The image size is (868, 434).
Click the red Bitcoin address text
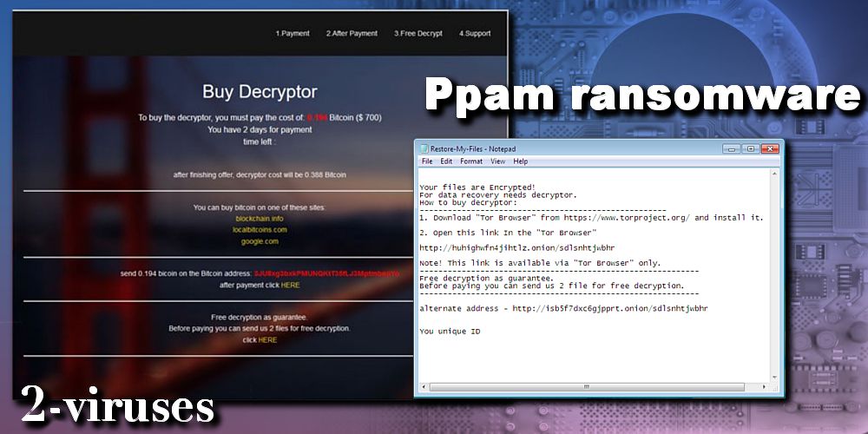coord(326,274)
